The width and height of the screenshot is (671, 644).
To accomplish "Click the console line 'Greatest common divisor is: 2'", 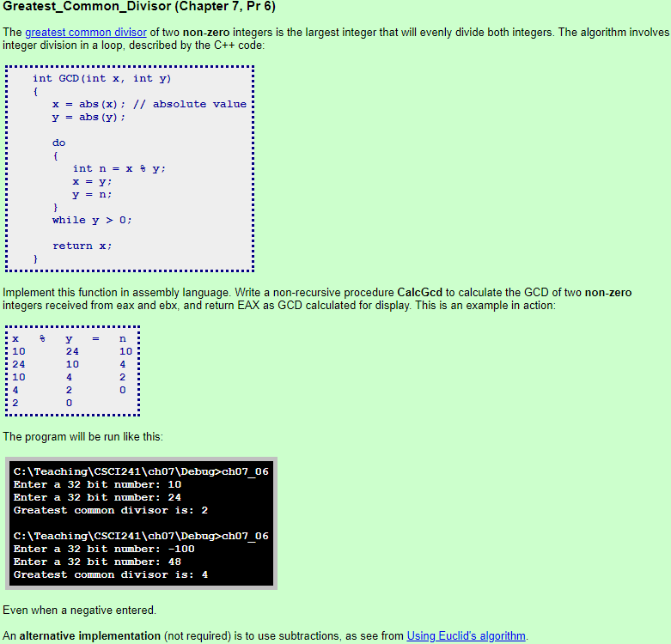I will [x=111, y=510].
